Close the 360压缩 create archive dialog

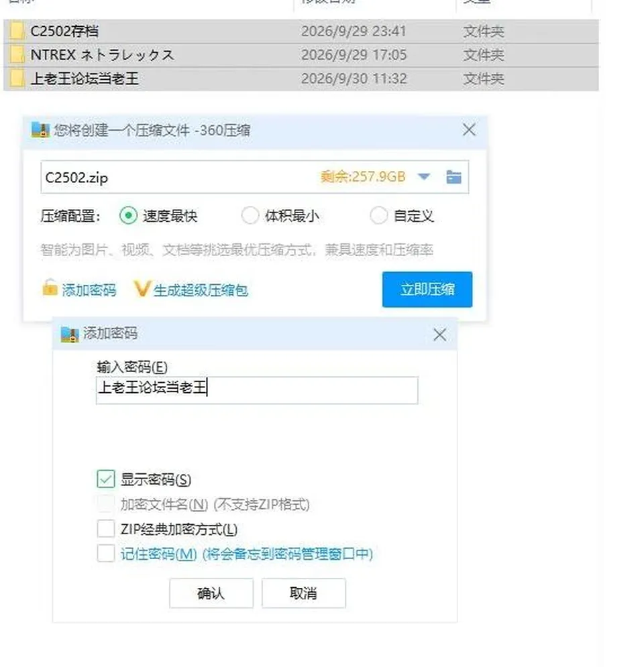click(469, 130)
